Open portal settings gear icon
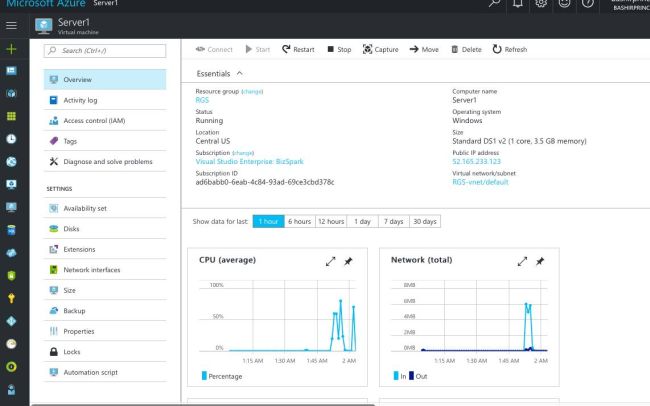Viewport: 650px width, 406px height. 541,3
